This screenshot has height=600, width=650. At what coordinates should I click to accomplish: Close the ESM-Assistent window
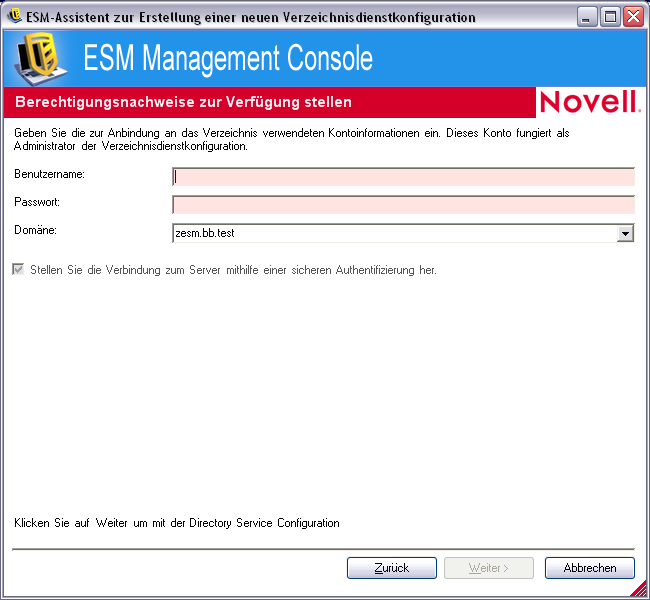[x=634, y=17]
